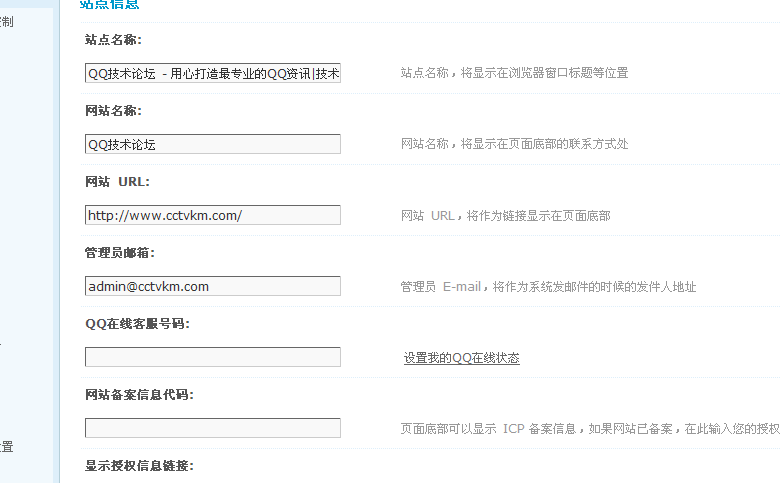This screenshot has height=483, width=781.
Task: Select the 管理员邮箱 email input
Action: [x=212, y=286]
